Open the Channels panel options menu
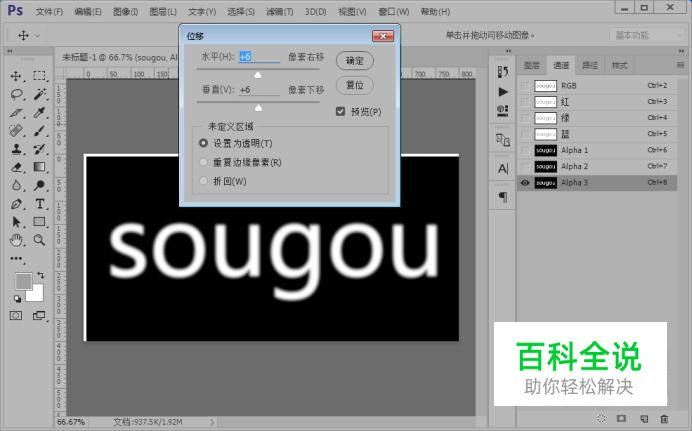Screen dimensions: 692x431 (x=681, y=65)
